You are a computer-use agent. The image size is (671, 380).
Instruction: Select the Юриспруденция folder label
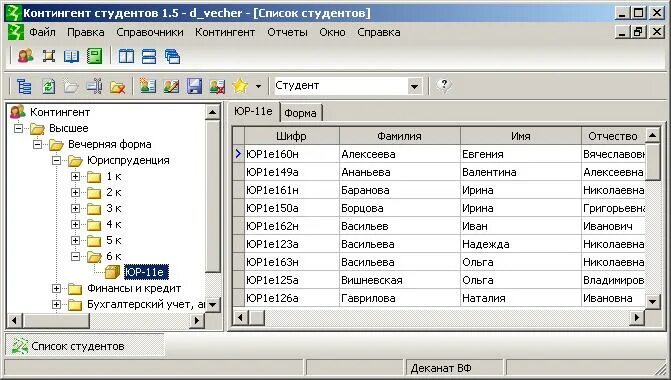tap(128, 160)
